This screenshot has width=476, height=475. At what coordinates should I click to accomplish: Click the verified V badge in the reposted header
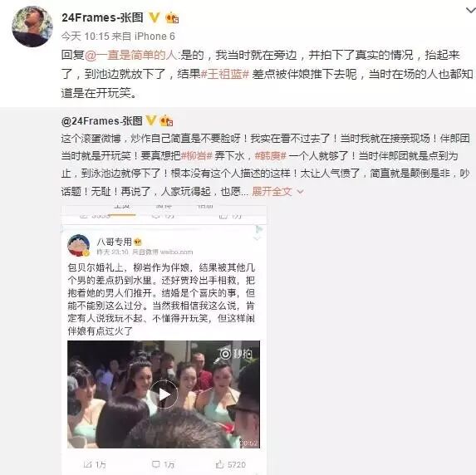(x=151, y=120)
